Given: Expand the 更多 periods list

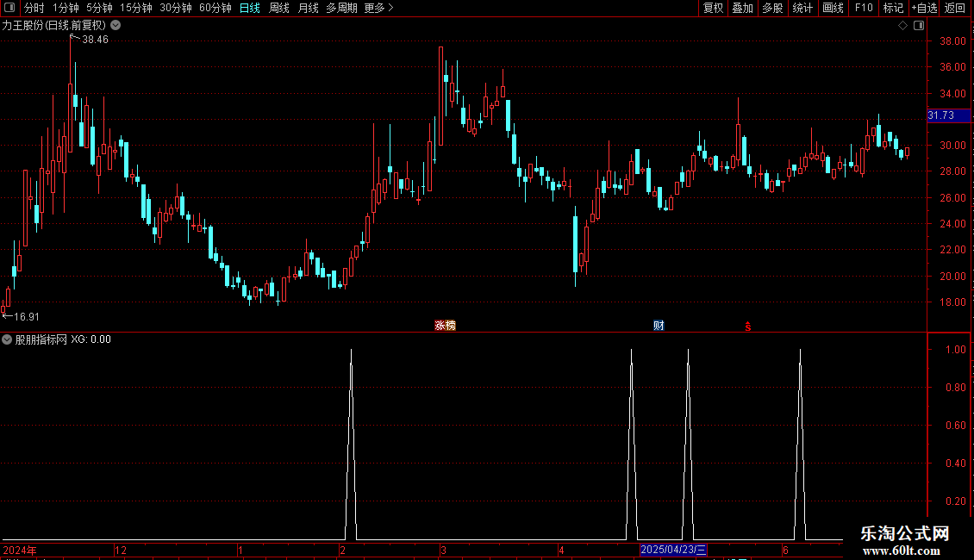Looking at the screenshot, I should tap(378, 8).
